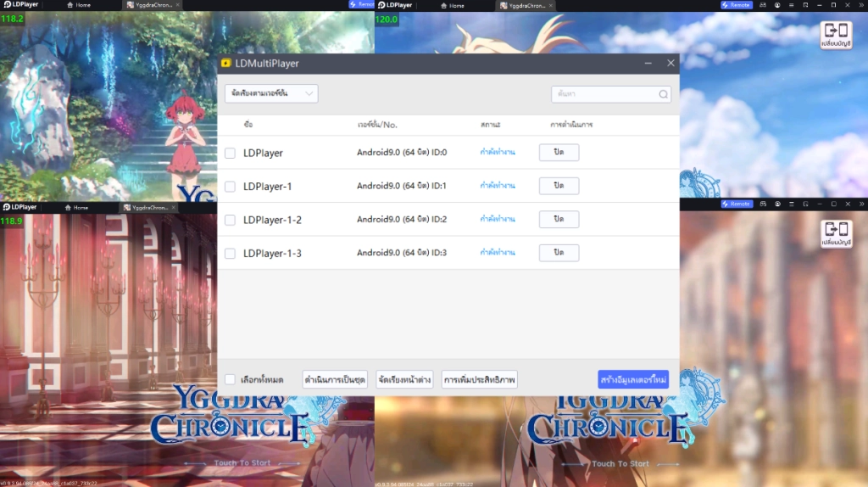
Task: Select the LDPlayer-1-3 name text
Action: (x=272, y=253)
